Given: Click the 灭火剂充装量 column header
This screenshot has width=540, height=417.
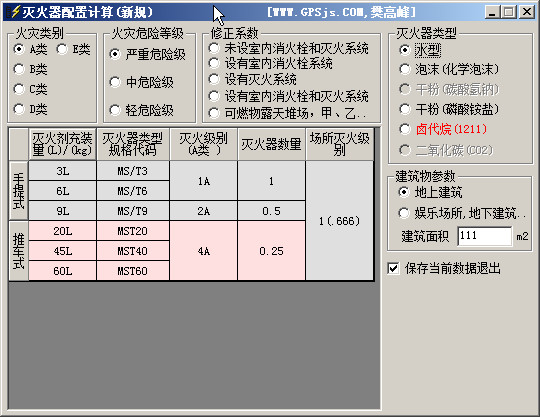Looking at the screenshot, I should point(62,144).
